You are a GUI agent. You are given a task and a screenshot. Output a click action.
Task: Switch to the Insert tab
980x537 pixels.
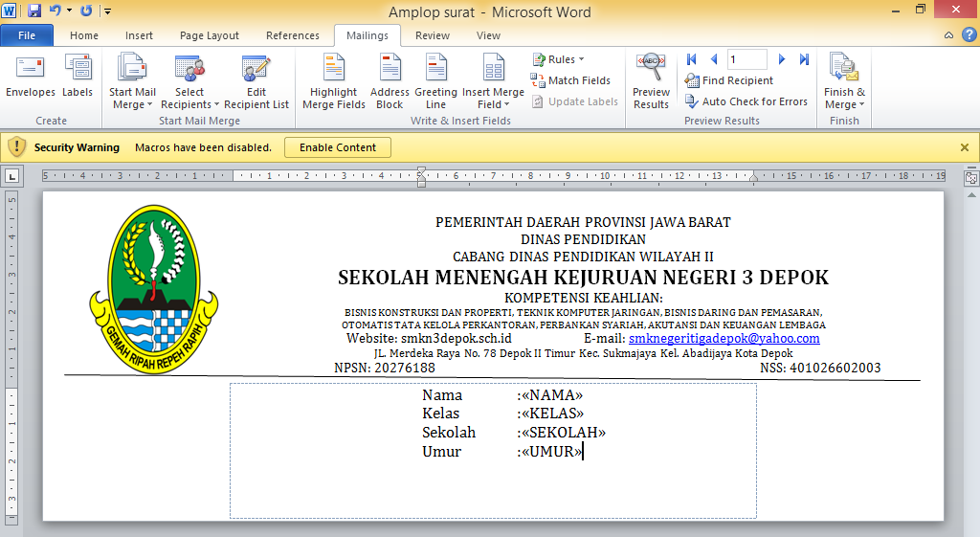(139, 35)
